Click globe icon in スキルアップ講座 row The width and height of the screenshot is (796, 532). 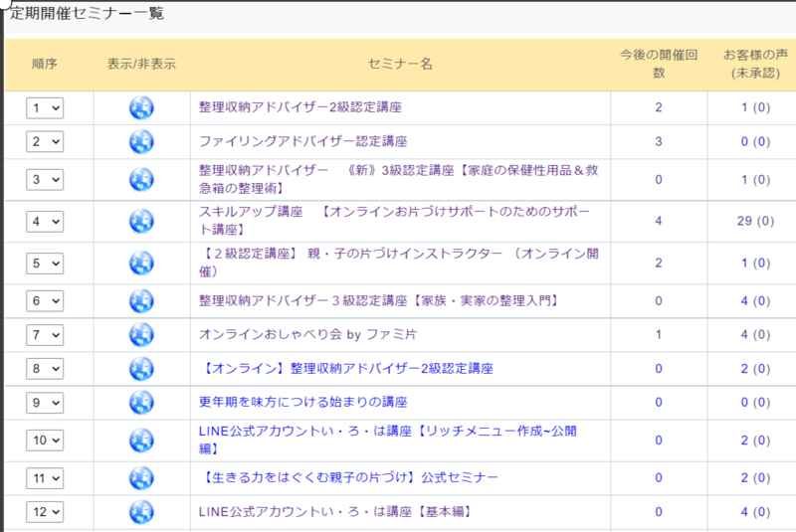click(141, 222)
